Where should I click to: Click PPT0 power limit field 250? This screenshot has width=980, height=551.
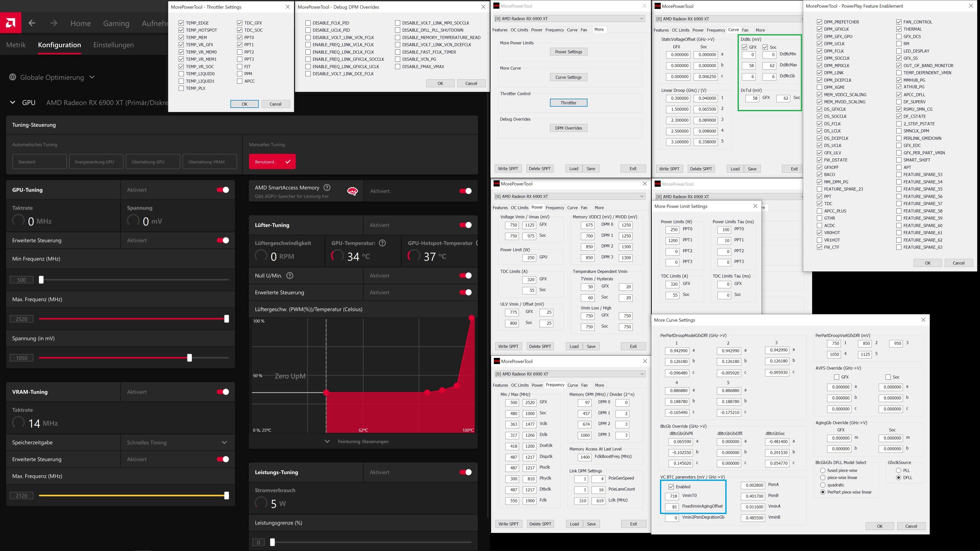point(672,229)
